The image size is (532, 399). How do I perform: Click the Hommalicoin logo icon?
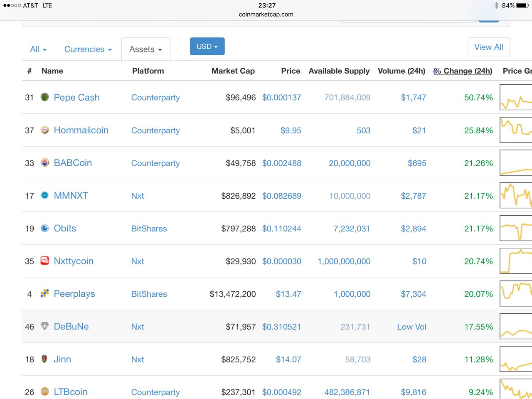pyautogui.click(x=45, y=130)
